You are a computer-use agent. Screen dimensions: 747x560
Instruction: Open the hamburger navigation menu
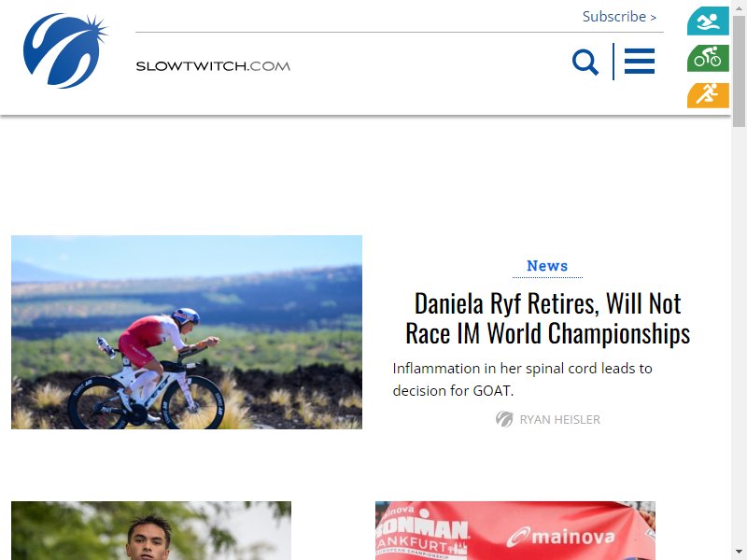click(x=640, y=62)
